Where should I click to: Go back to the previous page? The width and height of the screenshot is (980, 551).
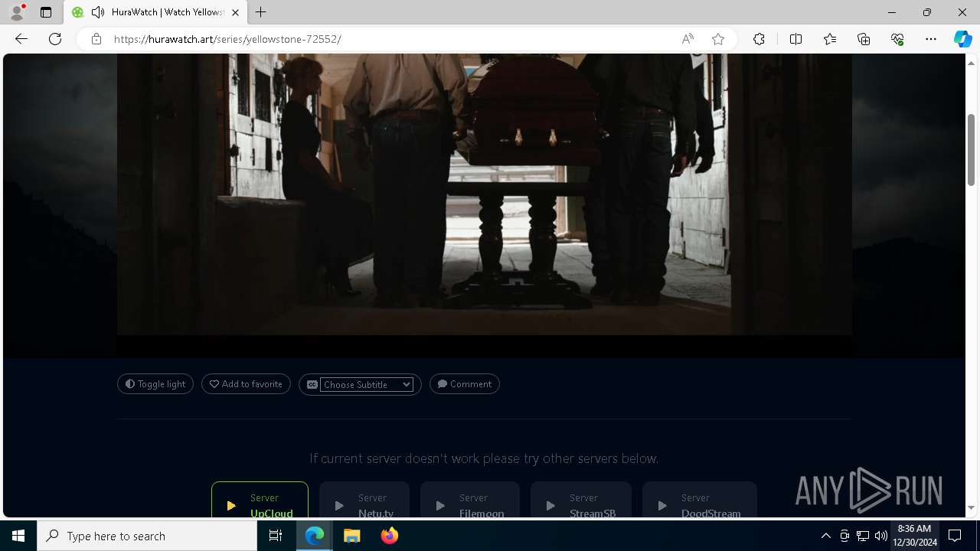[x=21, y=39]
